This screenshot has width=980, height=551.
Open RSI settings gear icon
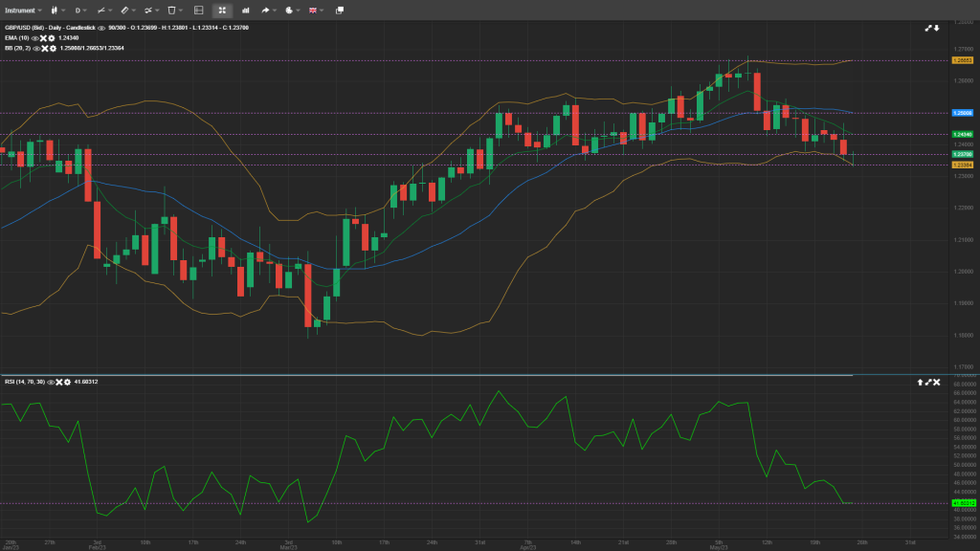pos(67,383)
